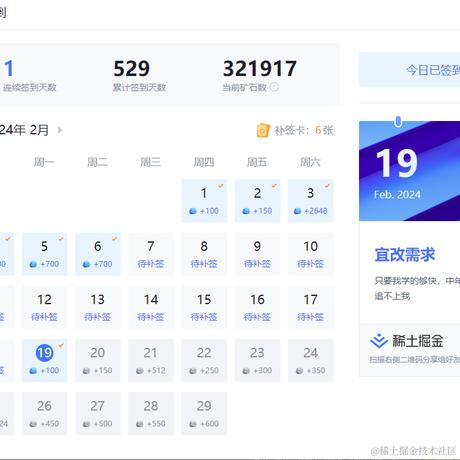Click the 稀土掘金 logo icon

379,341
